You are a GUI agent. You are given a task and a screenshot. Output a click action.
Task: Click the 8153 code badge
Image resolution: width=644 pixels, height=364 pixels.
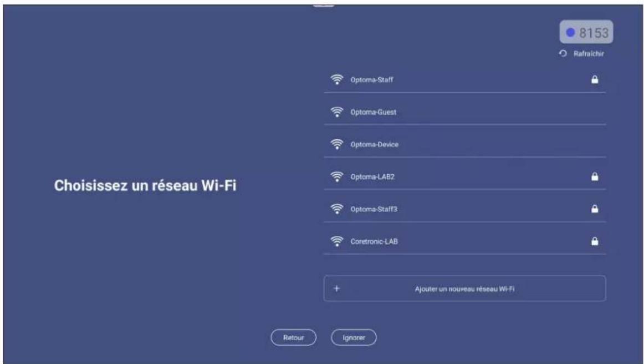[x=586, y=32]
